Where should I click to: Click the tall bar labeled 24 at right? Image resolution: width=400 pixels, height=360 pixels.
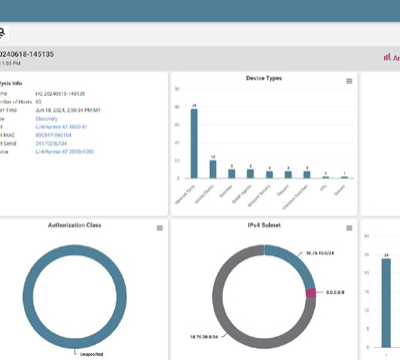tap(386, 303)
